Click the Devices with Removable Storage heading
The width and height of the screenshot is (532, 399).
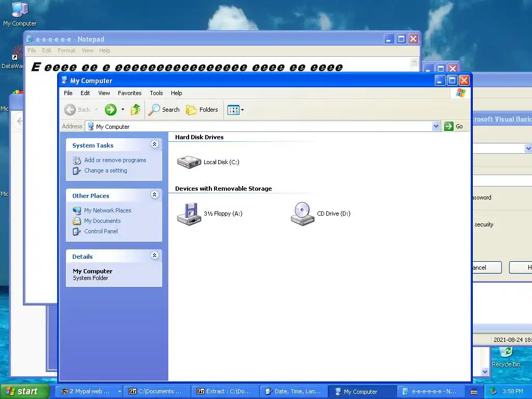click(x=223, y=189)
